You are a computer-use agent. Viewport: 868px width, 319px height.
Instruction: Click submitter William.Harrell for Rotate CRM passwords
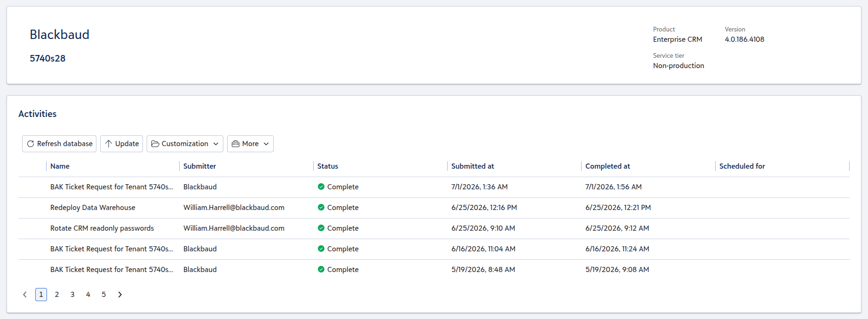[234, 228]
